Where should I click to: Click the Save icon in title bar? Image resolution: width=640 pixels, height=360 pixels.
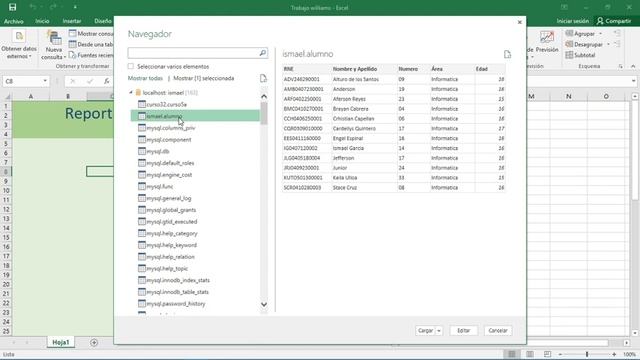tap(13, 7)
